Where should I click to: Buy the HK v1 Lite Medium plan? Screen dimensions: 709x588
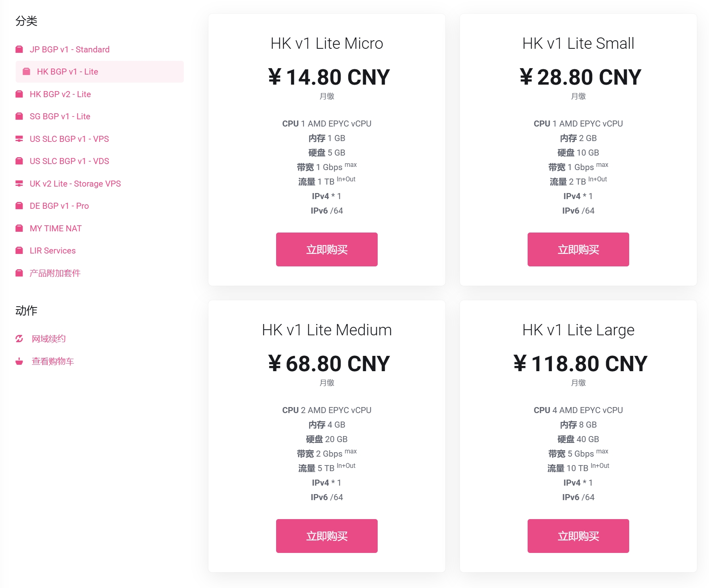[x=326, y=536]
